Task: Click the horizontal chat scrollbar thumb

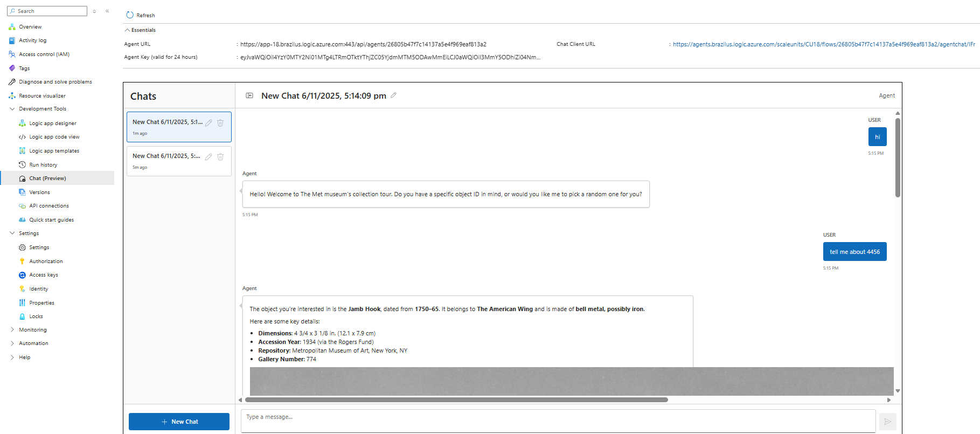Action: 456,400
